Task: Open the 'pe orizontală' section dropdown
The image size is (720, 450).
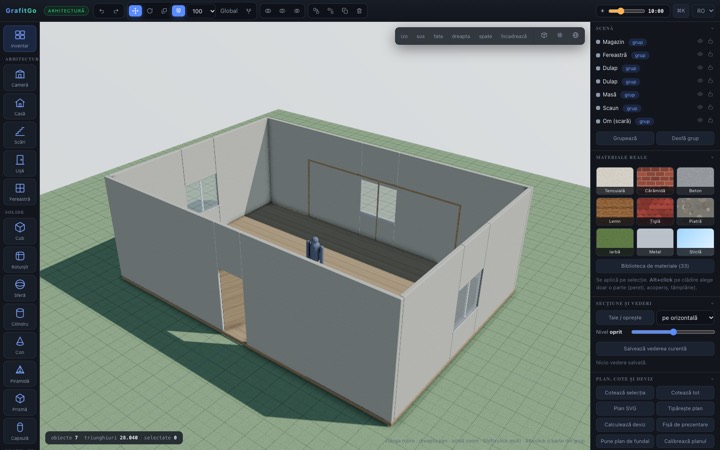Action: [x=686, y=318]
